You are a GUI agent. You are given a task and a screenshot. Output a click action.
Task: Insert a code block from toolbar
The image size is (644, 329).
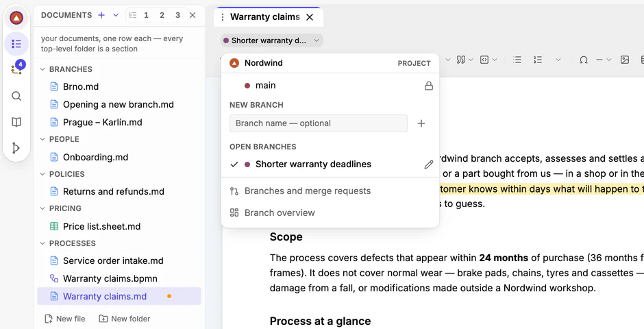pos(484,60)
